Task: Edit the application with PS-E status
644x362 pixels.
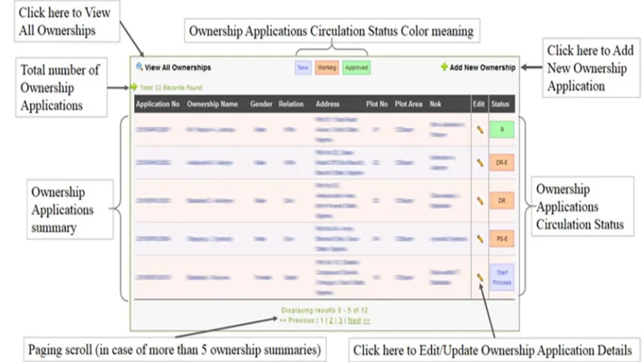Action: tap(480, 239)
